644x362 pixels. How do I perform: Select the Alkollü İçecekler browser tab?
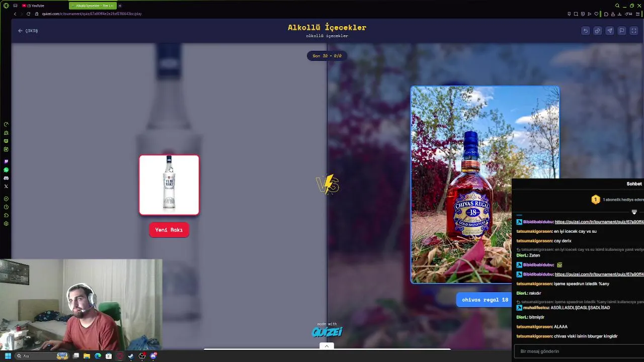coord(93,6)
